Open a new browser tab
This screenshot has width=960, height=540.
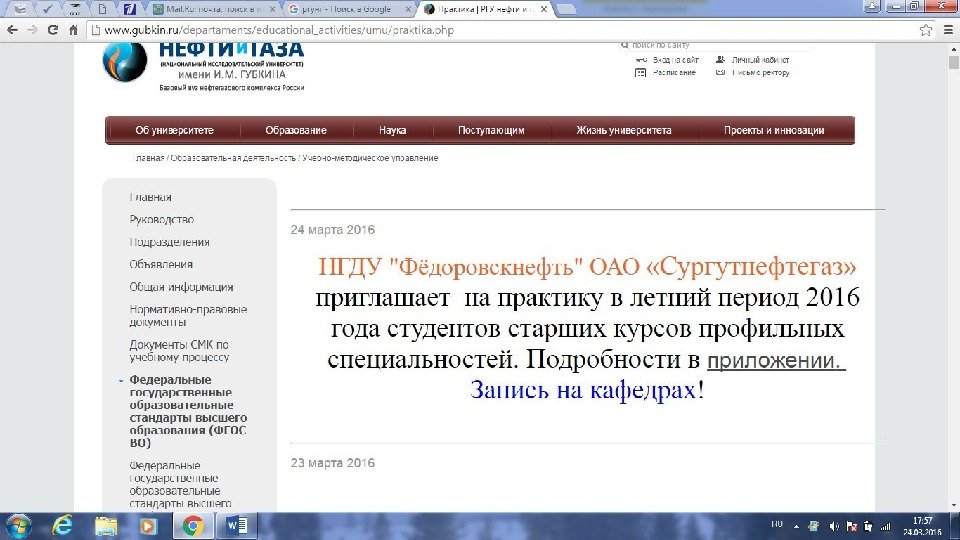coord(566,9)
